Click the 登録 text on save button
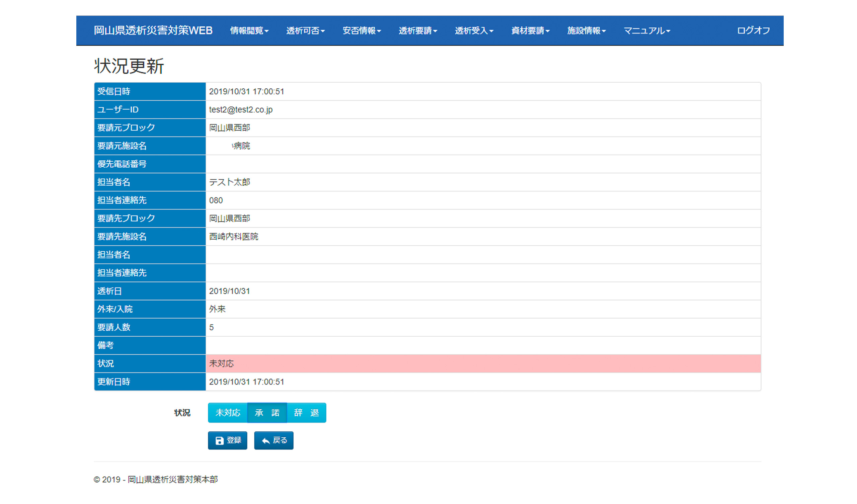 coord(234,440)
